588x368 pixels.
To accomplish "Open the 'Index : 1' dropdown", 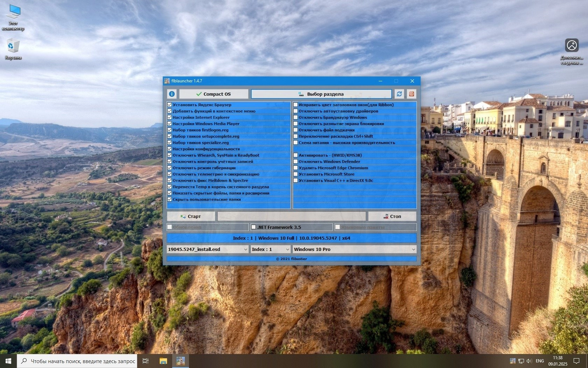I will (x=271, y=249).
